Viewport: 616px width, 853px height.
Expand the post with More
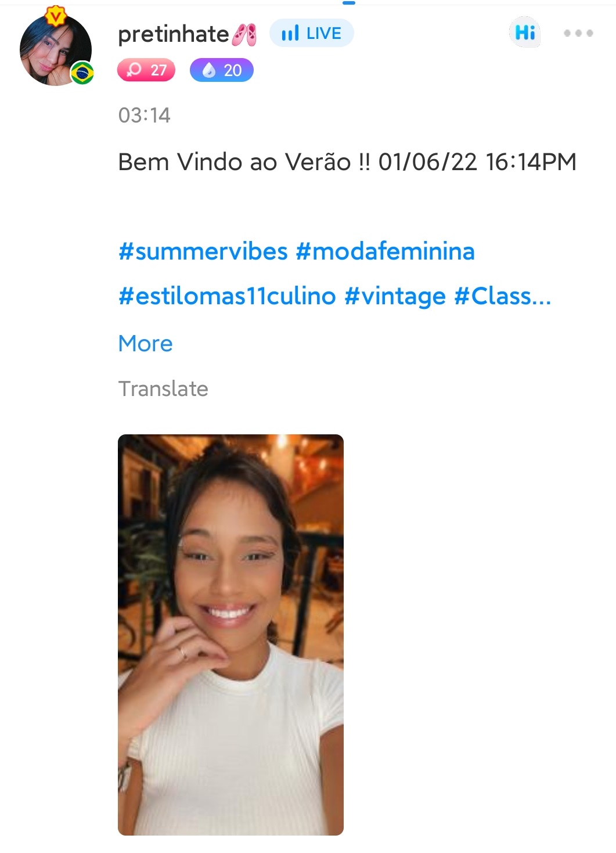point(146,344)
